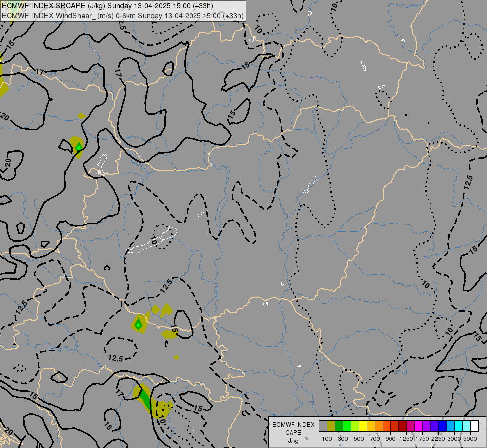Click the 5000 legend value
This screenshot has width=487, height=448.
[x=470, y=439]
